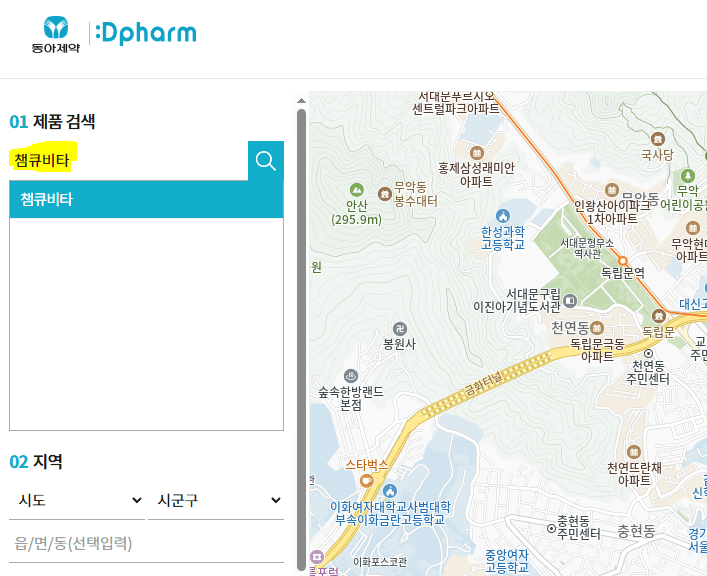Select the 독립문역 subway station marker
This screenshot has height=576, width=707.
pyautogui.click(x=622, y=260)
